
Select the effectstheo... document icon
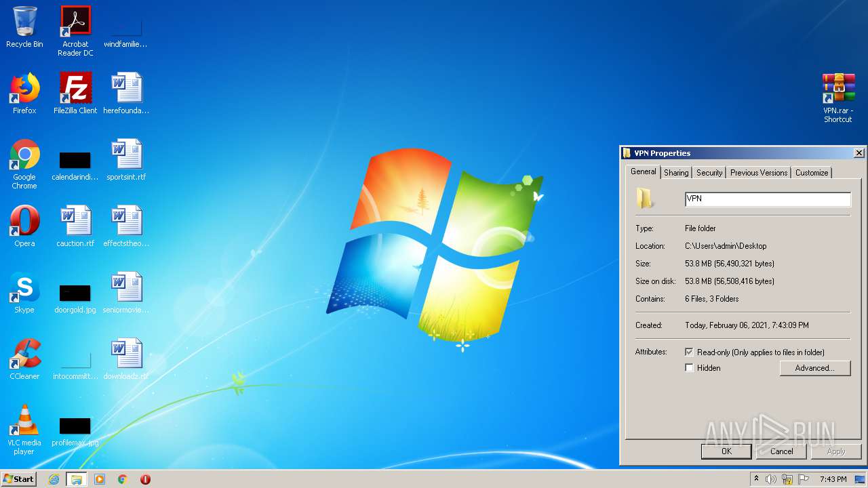pyautogui.click(x=126, y=226)
